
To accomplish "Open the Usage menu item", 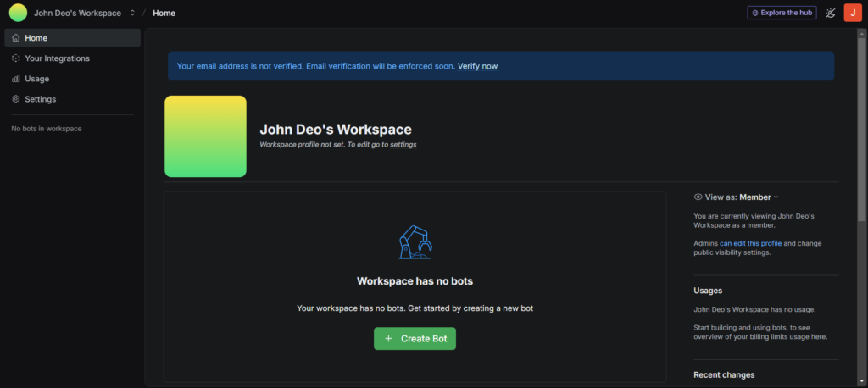I will click(36, 79).
